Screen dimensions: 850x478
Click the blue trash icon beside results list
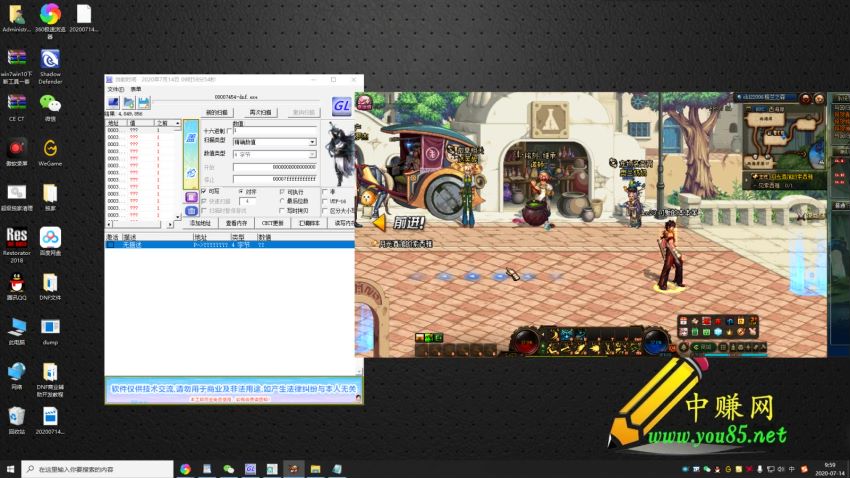pos(191,211)
